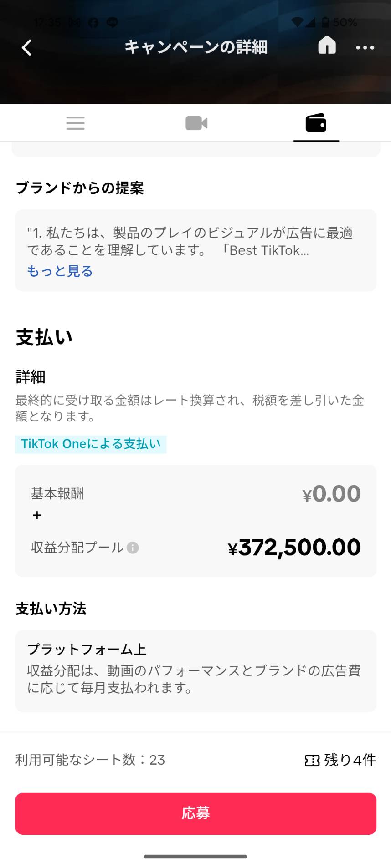Switch to the overview list tab

click(x=75, y=123)
